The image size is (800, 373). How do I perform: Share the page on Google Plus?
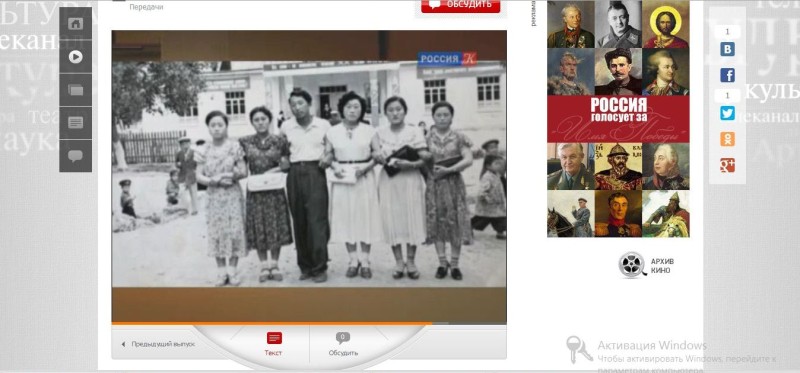click(x=728, y=165)
